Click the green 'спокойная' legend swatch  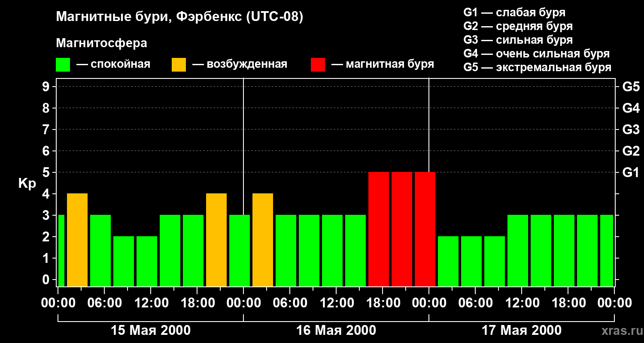(63, 65)
